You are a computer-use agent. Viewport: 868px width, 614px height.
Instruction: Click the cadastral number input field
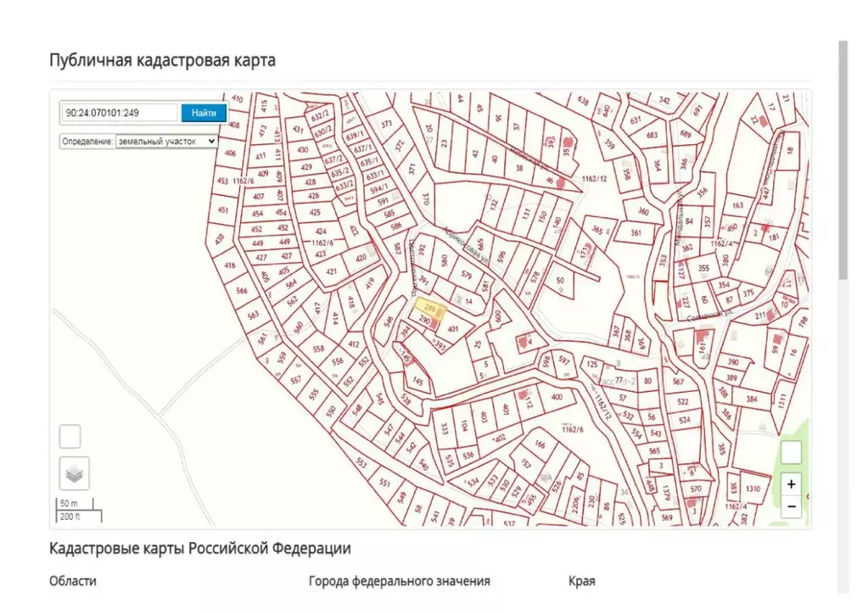(x=119, y=113)
